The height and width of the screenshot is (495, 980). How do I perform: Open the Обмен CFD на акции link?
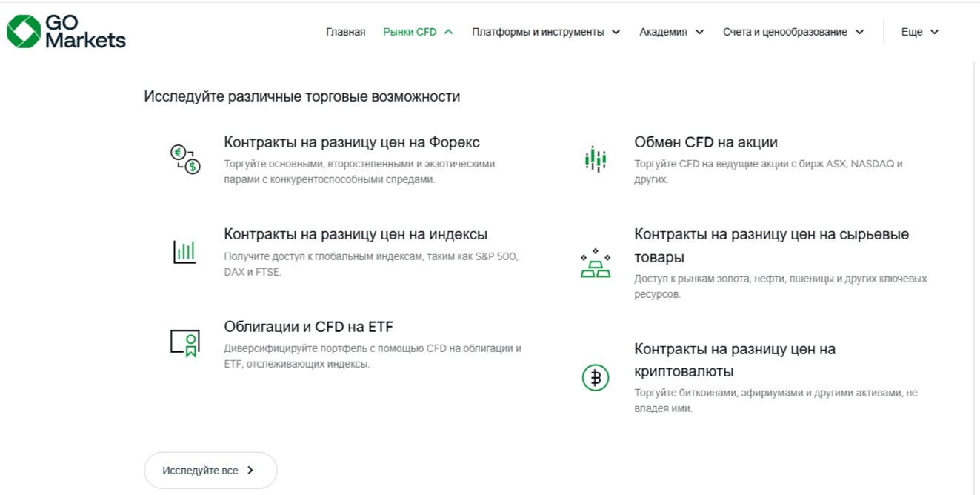[x=705, y=142]
